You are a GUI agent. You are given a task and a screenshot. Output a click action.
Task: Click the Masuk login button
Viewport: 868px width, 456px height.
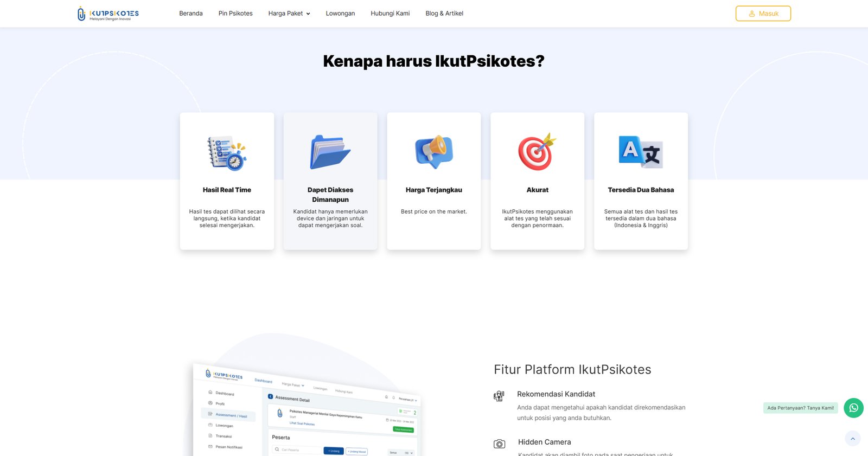pos(763,14)
